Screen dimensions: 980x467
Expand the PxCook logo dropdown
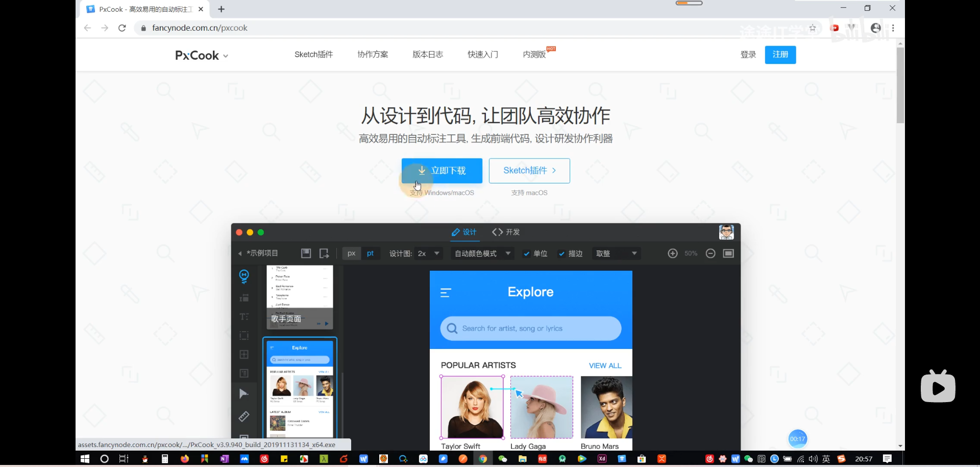tap(226, 56)
